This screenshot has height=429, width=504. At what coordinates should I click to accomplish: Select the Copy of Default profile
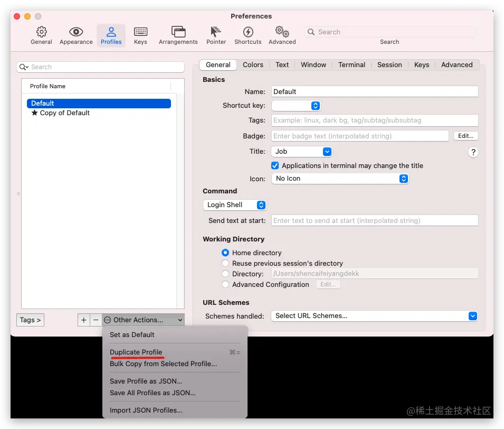[99, 113]
